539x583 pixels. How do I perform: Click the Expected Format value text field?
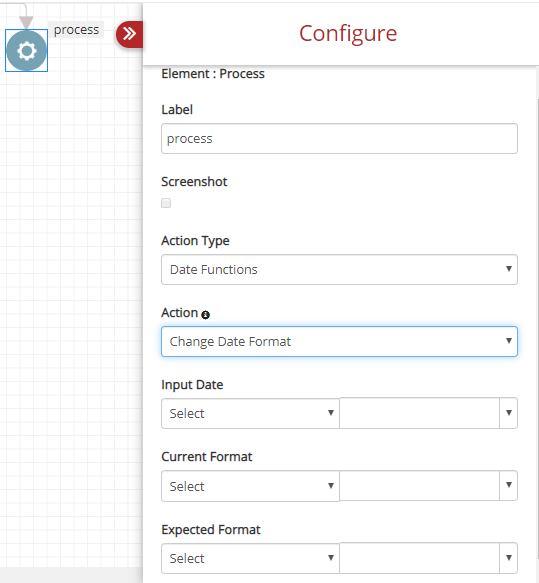(x=419, y=558)
